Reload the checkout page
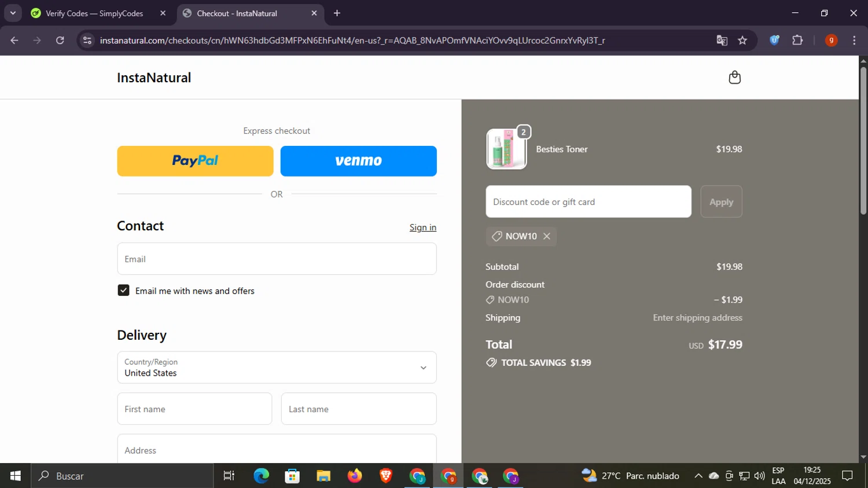The height and width of the screenshot is (488, 868). (x=60, y=40)
